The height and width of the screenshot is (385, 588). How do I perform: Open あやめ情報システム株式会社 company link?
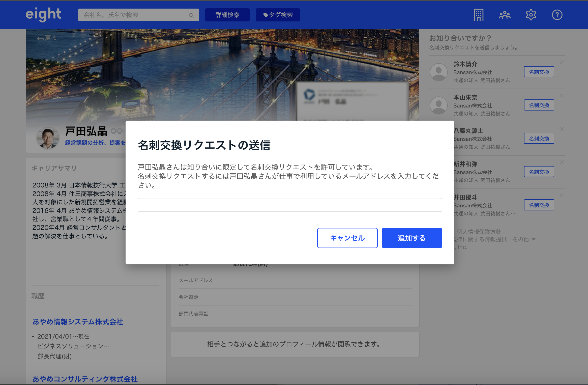pos(78,322)
